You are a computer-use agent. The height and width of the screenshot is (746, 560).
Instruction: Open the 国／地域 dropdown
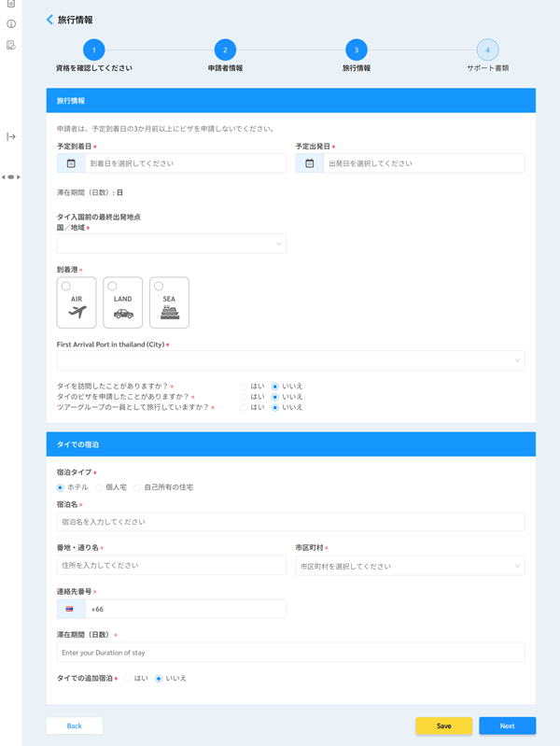tap(172, 244)
